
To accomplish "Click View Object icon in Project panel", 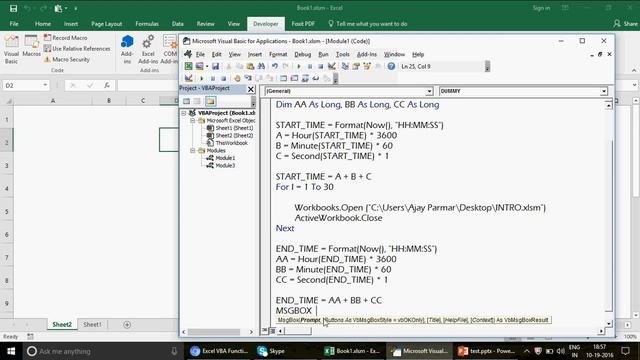I will (198, 101).
